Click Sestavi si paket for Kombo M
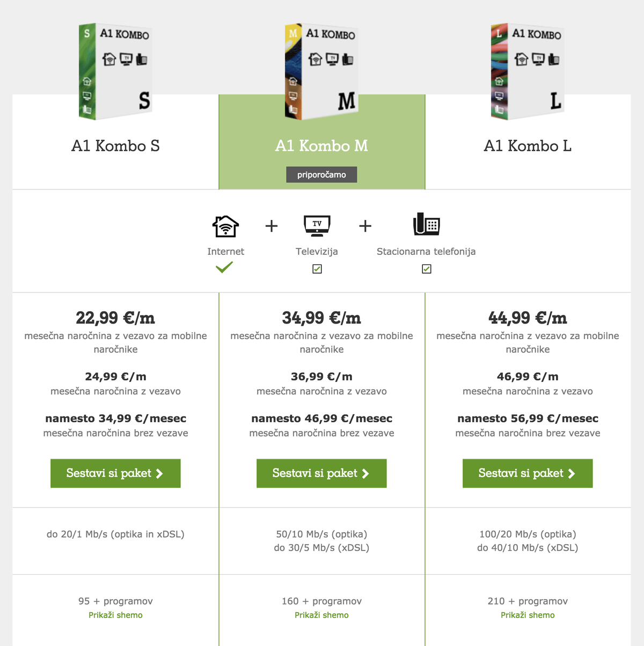 click(x=321, y=473)
